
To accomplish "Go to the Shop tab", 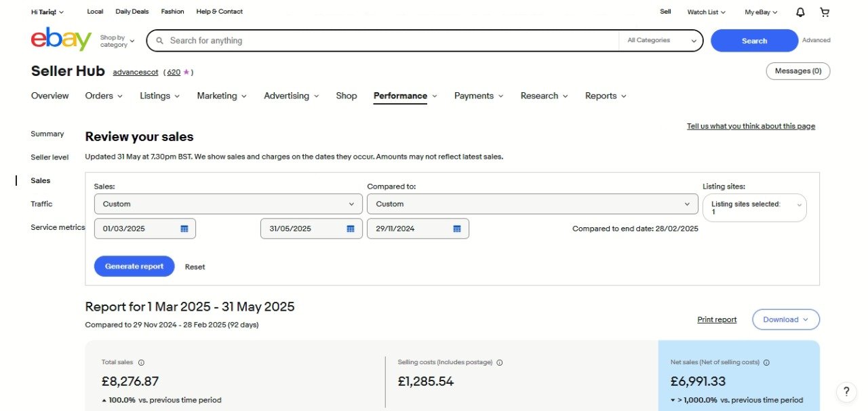I will click(x=347, y=96).
